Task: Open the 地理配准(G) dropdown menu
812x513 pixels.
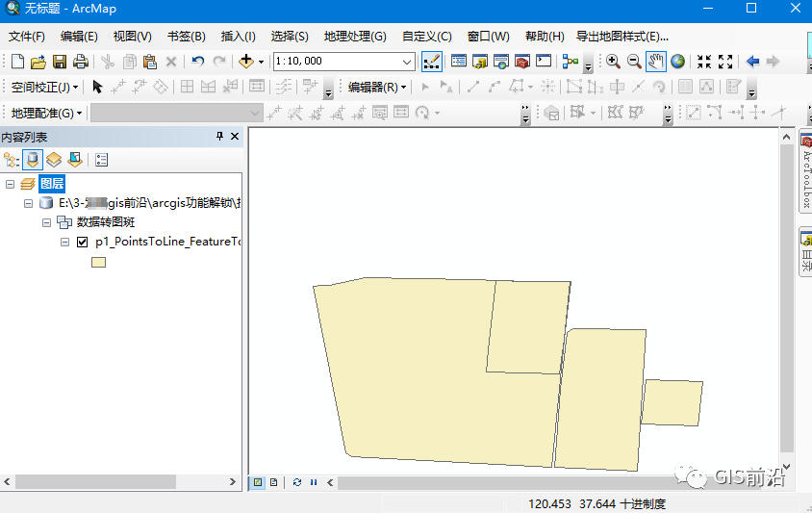Action: 46,113
